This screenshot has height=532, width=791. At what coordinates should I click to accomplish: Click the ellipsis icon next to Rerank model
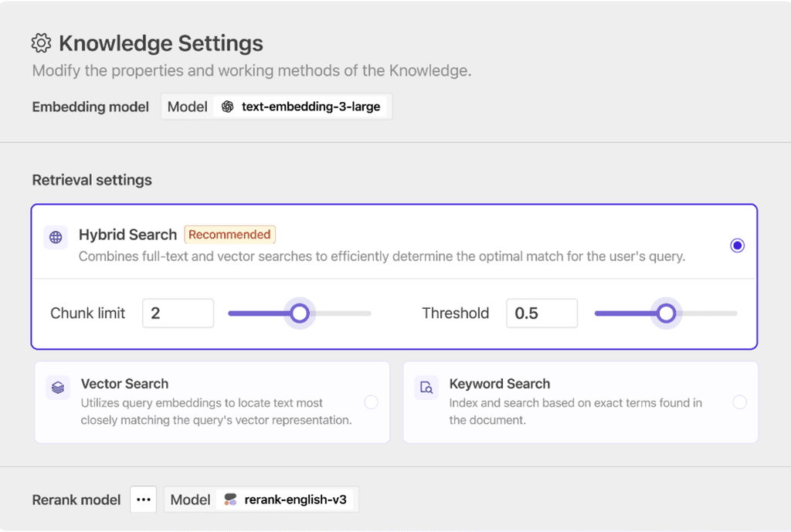pyautogui.click(x=143, y=499)
